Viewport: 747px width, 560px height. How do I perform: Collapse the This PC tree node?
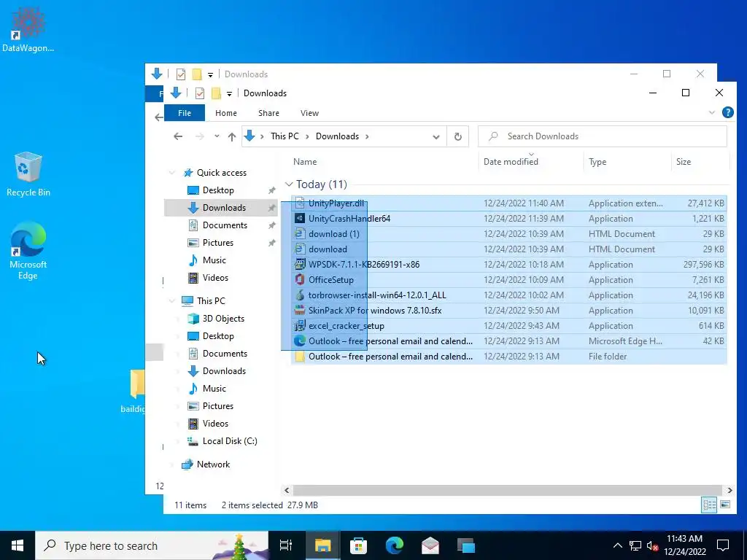pyautogui.click(x=172, y=301)
